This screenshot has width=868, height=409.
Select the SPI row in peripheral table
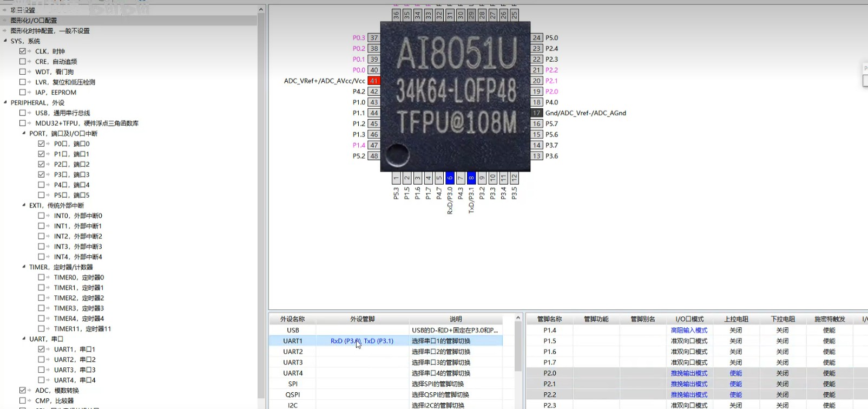click(386, 384)
